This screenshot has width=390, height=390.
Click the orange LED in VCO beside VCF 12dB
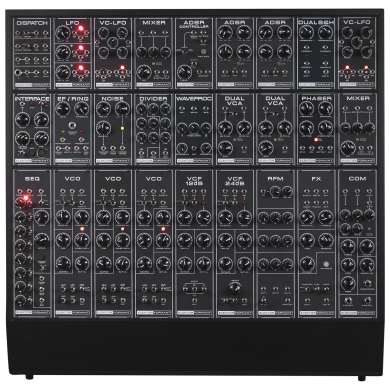click(x=163, y=229)
